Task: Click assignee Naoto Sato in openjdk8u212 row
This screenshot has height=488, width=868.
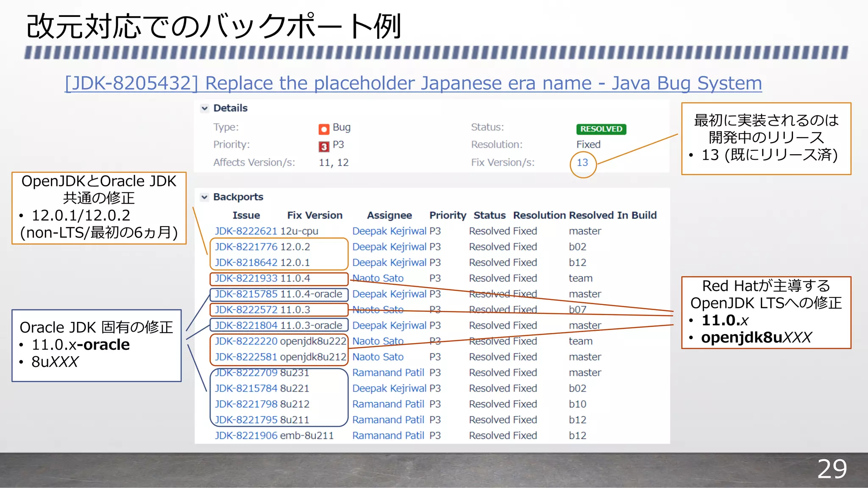Action: [378, 357]
